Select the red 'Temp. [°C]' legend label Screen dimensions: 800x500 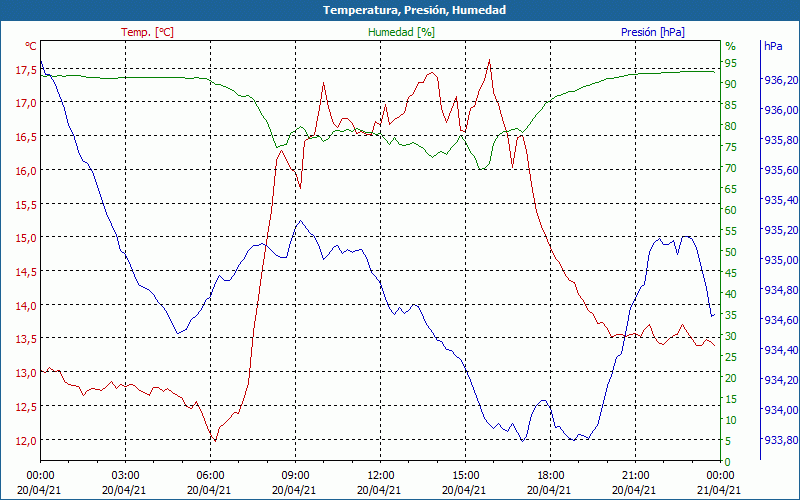(147, 32)
